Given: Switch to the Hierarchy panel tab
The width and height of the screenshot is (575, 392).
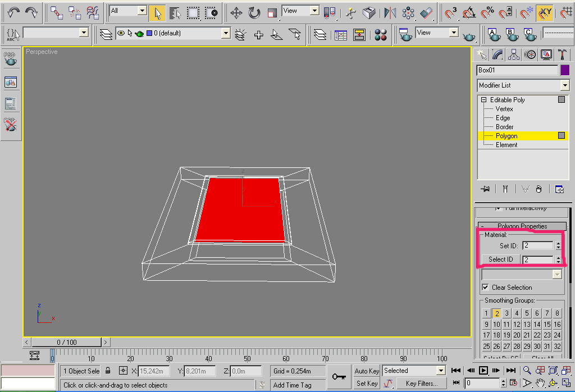Looking at the screenshot, I should [513, 54].
